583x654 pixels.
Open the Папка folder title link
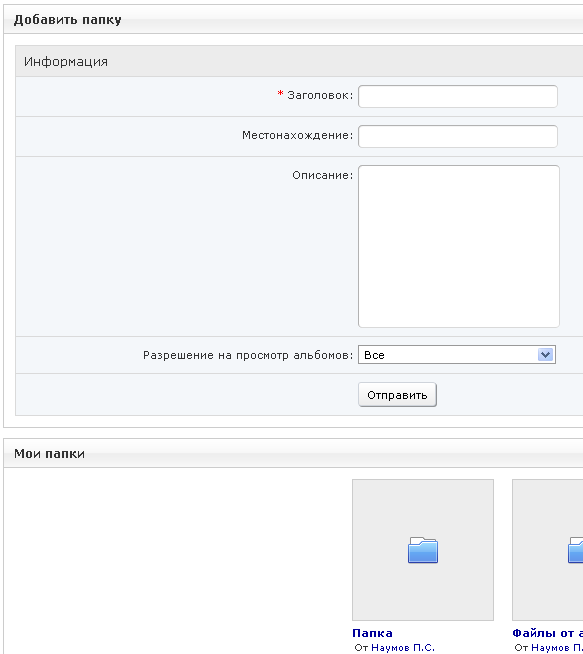pos(372,633)
